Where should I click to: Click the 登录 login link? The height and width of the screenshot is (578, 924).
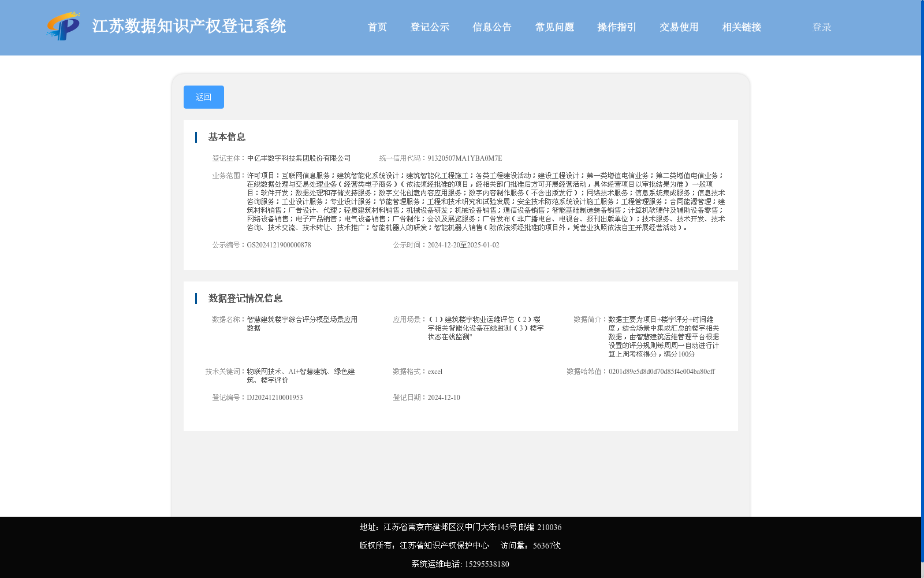(x=822, y=27)
